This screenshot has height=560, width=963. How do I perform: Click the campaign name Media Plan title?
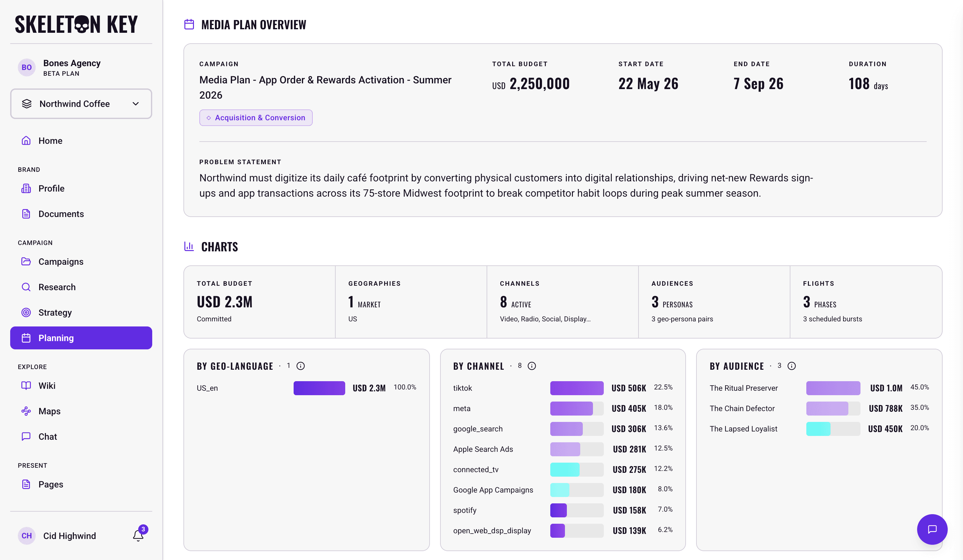point(325,87)
